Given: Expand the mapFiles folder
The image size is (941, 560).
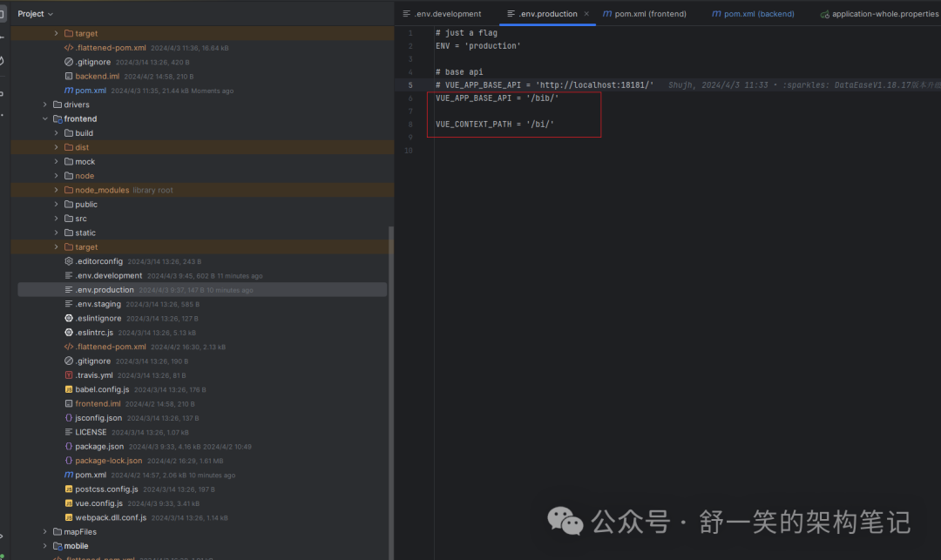Looking at the screenshot, I should pos(45,532).
